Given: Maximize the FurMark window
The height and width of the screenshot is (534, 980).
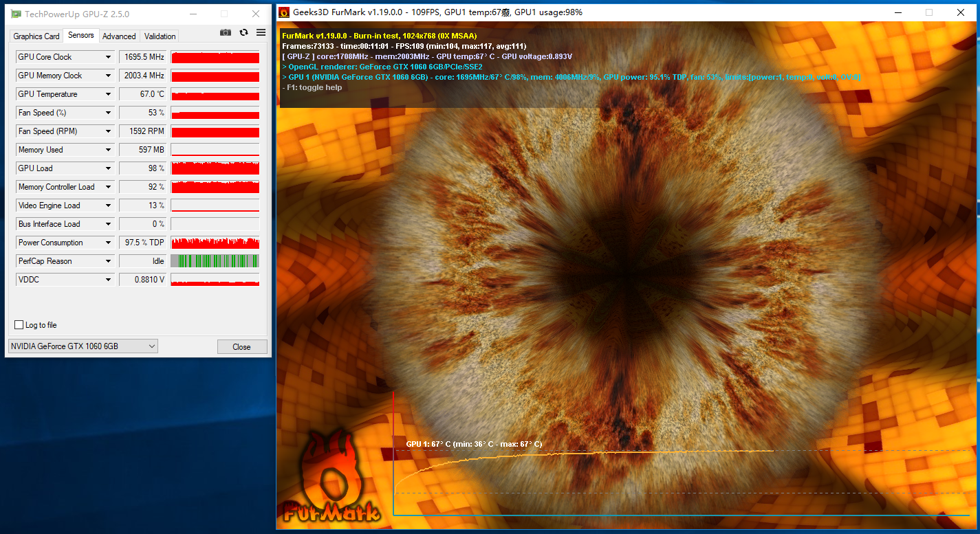Looking at the screenshot, I should pos(929,12).
